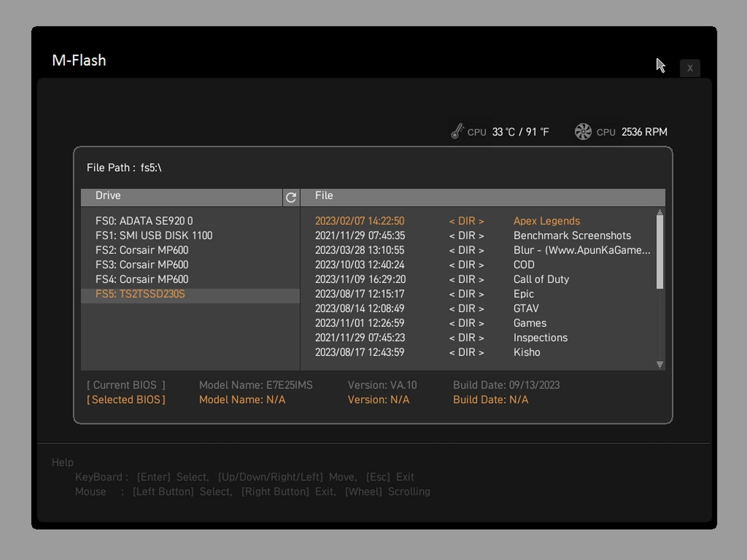Image resolution: width=747 pixels, height=560 pixels.
Task: Open the Call of Duty directory
Action: point(541,279)
